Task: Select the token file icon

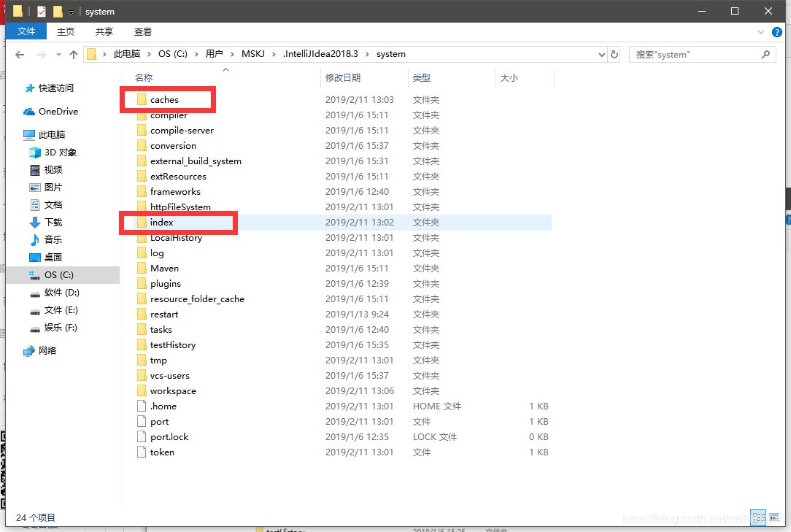Action: click(x=142, y=452)
